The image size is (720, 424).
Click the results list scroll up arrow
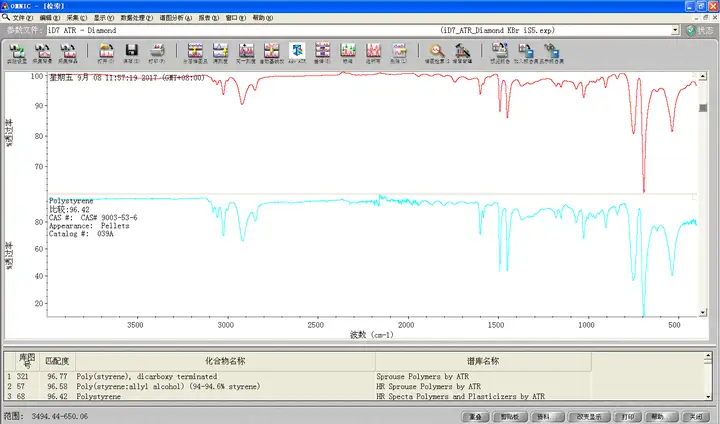click(x=708, y=356)
